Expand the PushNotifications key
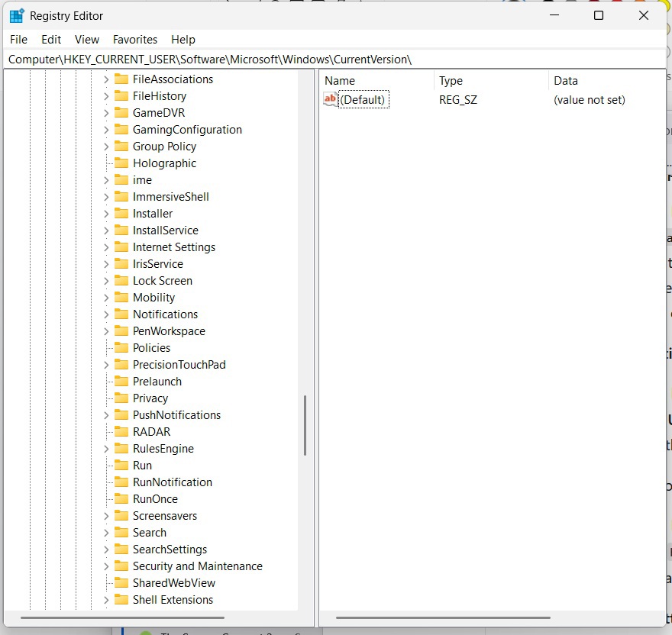672x635 pixels. pyautogui.click(x=106, y=415)
